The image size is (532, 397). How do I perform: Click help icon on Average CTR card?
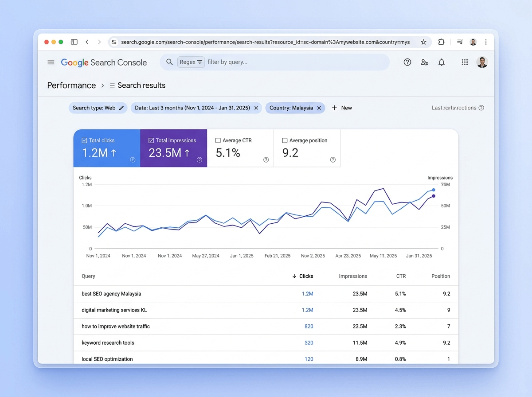coord(266,160)
